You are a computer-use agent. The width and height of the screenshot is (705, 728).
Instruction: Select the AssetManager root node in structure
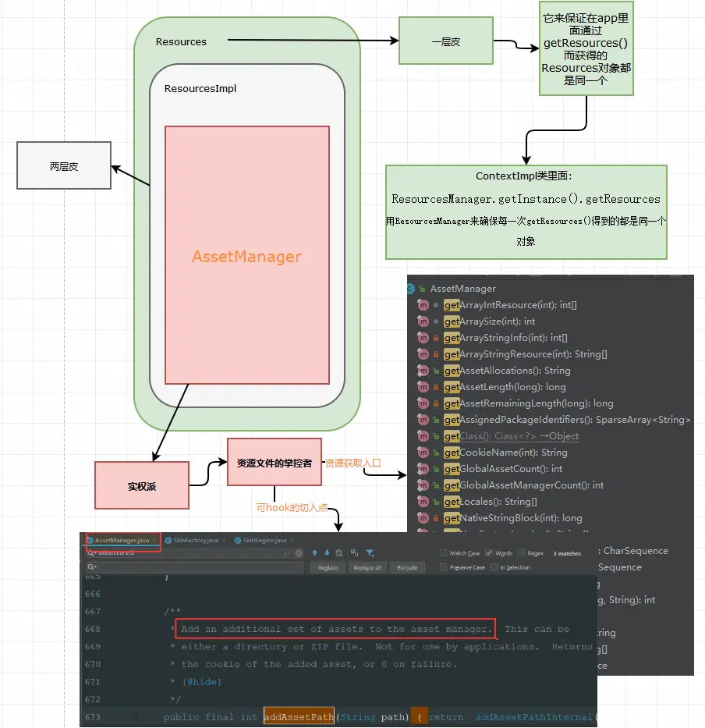click(462, 289)
